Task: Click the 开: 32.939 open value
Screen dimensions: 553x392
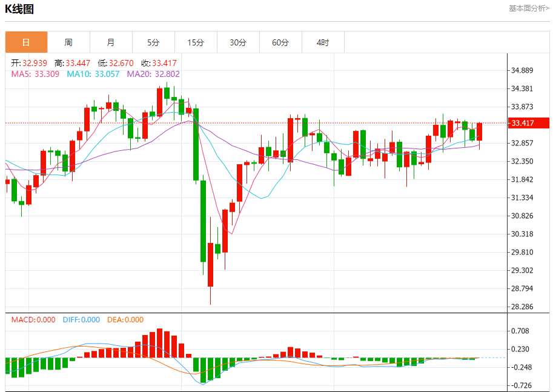Action: tap(29, 63)
